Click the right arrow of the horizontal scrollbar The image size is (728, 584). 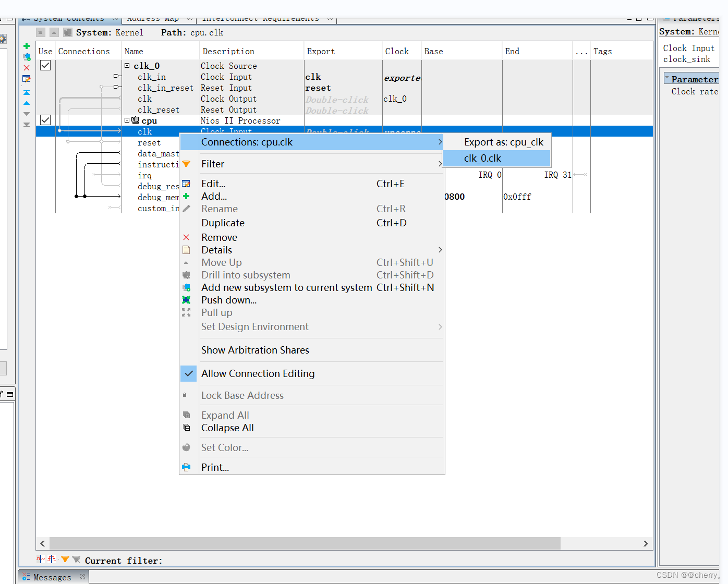click(646, 543)
